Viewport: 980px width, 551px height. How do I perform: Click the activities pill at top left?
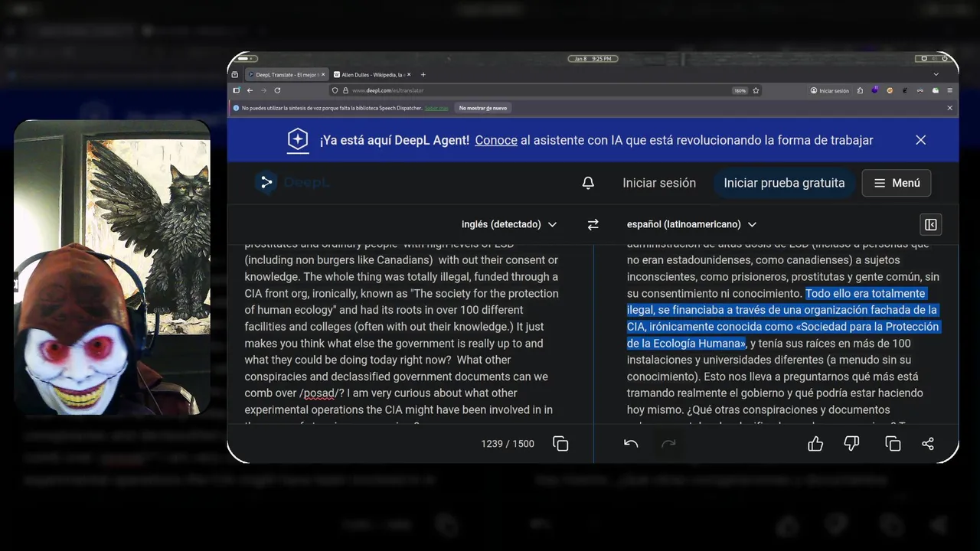tap(246, 58)
